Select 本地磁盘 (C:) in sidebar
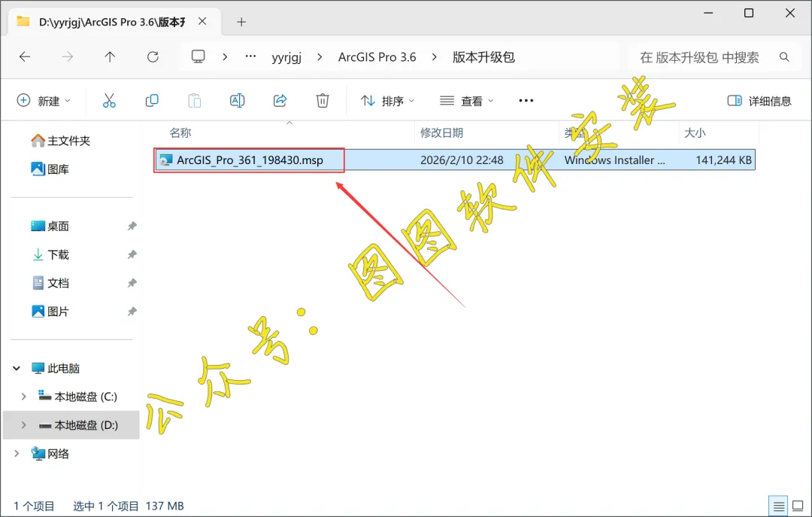The width and height of the screenshot is (812, 517). click(77, 397)
